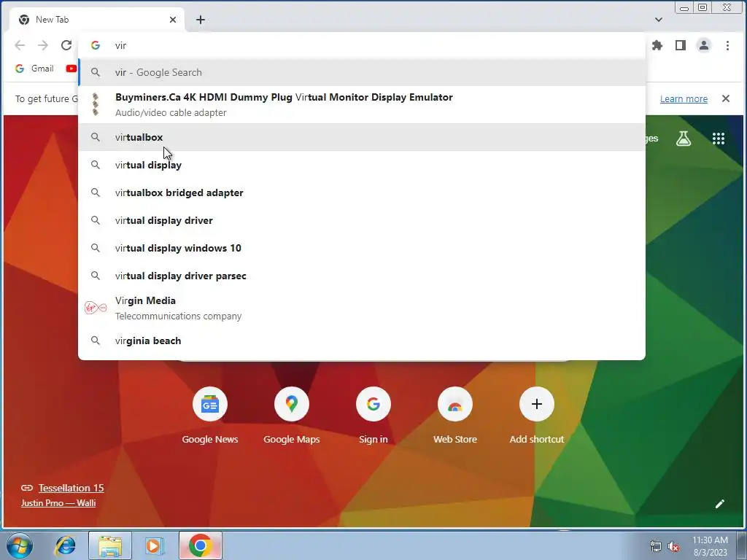Expand the tab search chevron

tap(659, 20)
